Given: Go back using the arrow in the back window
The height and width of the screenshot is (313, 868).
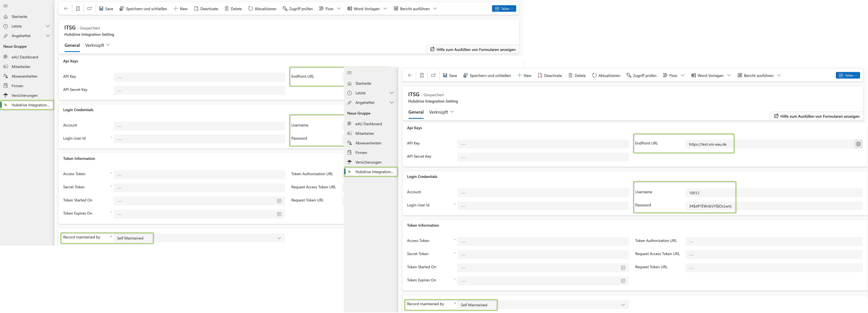Looking at the screenshot, I should coord(66,9).
